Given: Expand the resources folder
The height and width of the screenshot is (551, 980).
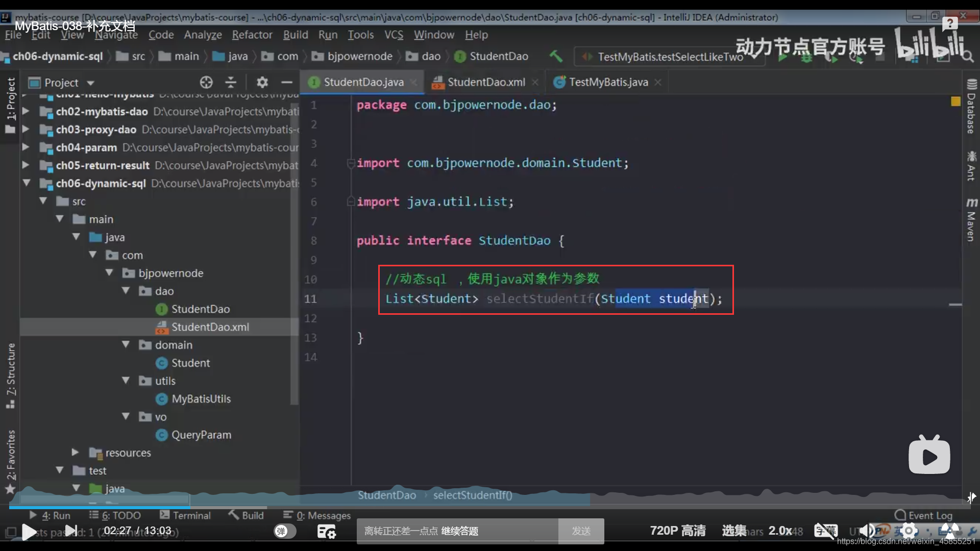Looking at the screenshot, I should pos(76,452).
